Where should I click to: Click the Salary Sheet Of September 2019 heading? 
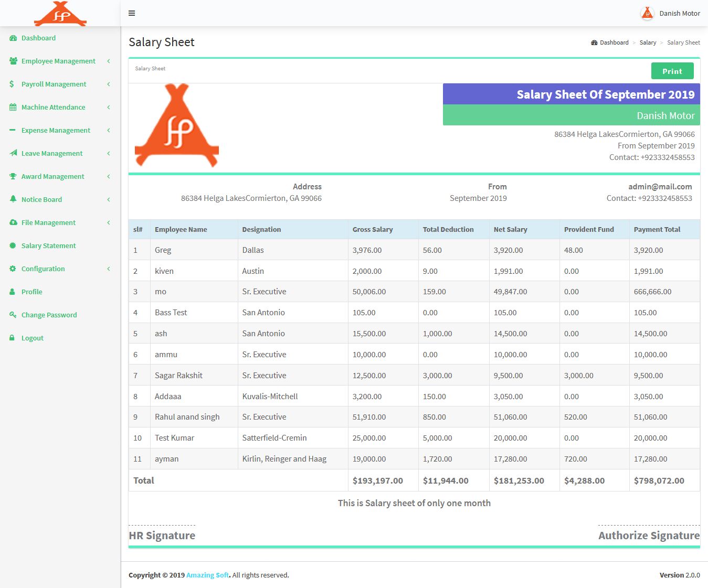(606, 94)
